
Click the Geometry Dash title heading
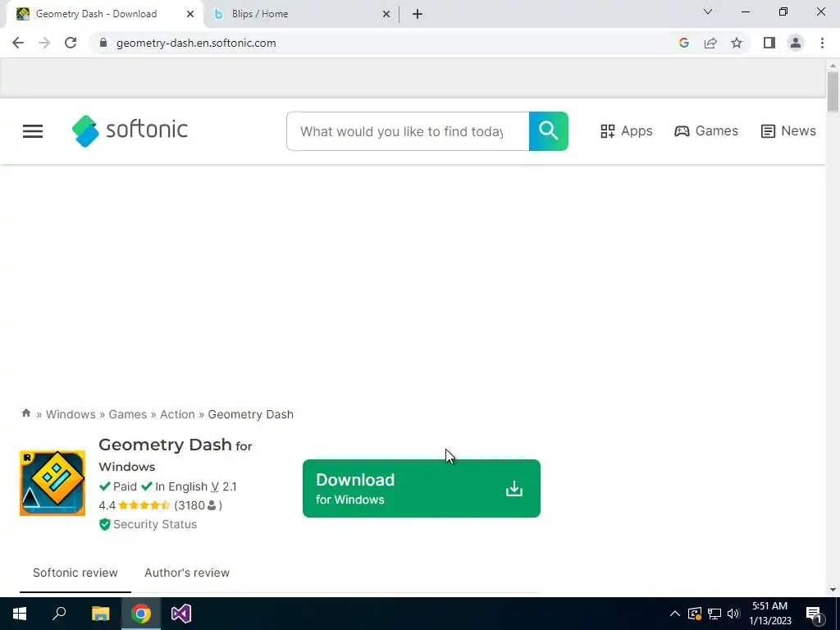pos(165,445)
